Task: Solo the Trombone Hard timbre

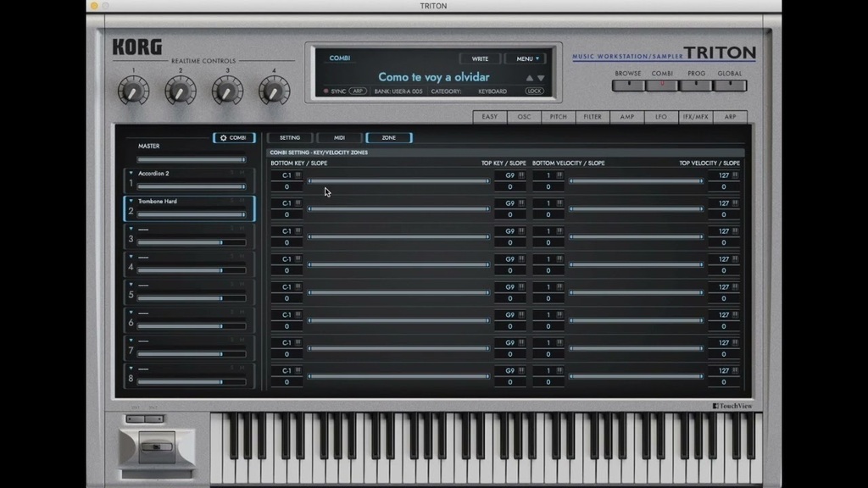Action: coord(232,201)
